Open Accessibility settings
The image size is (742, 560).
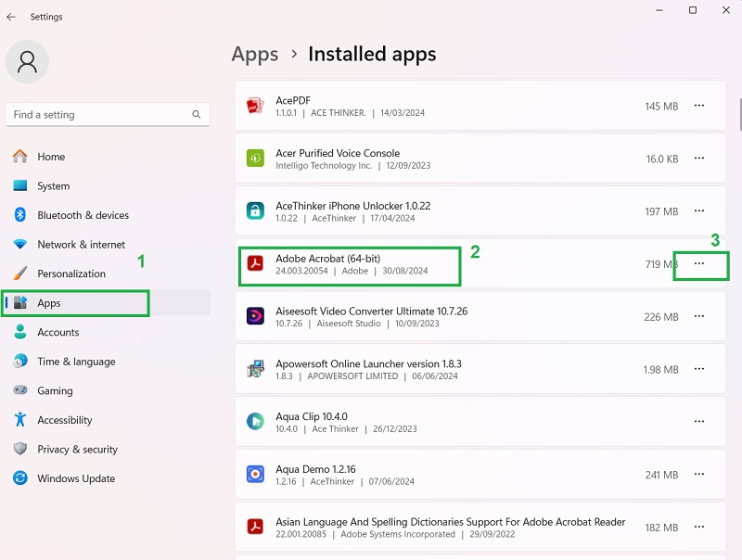coord(108,420)
